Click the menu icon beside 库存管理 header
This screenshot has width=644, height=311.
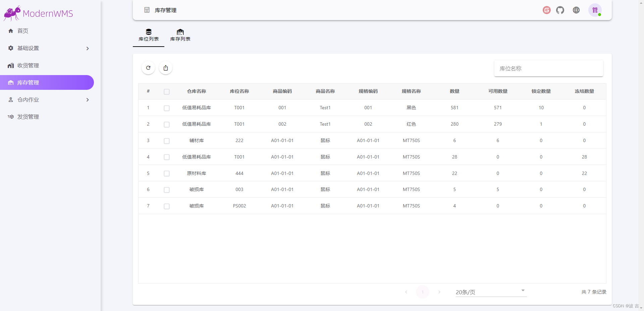(x=147, y=10)
